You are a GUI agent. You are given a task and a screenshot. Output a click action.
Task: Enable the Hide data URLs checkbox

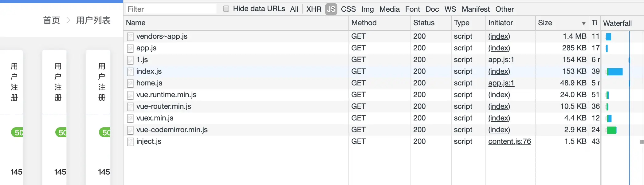(x=226, y=9)
